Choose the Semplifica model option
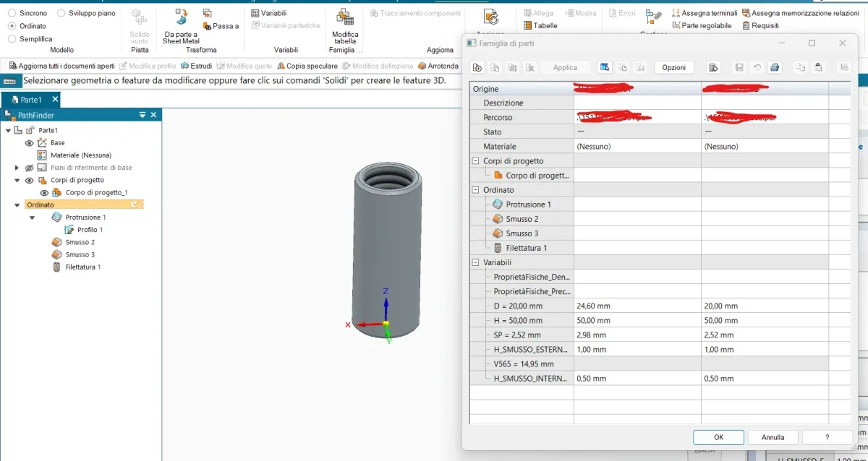The height and width of the screenshot is (461, 868). (12, 39)
